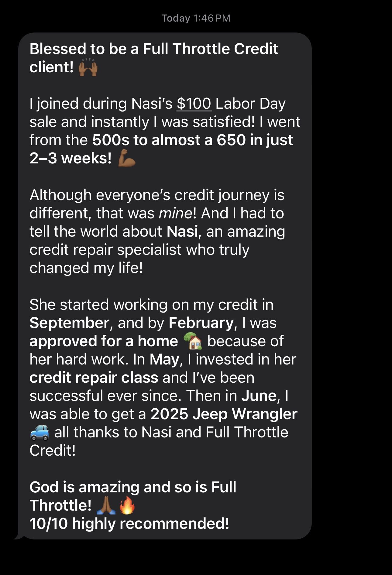The height and width of the screenshot is (575, 392).
Task: Tap the flexed bicep emoji
Action: pyautogui.click(x=127, y=158)
